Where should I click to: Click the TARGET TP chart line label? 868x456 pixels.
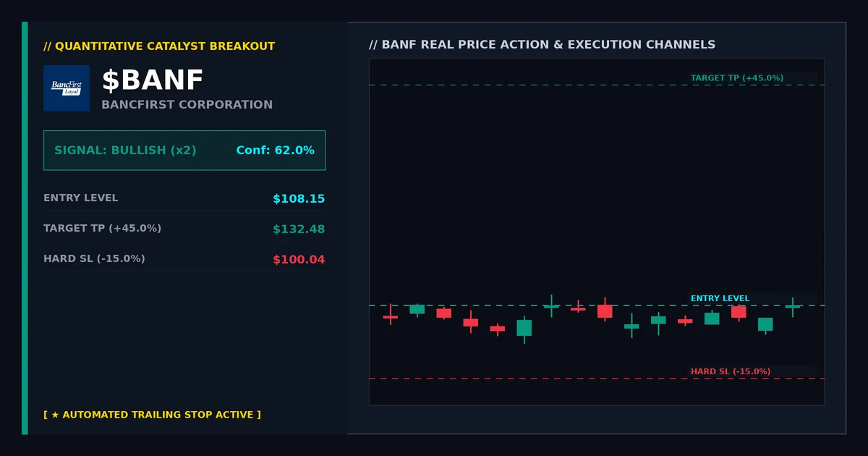736,77
